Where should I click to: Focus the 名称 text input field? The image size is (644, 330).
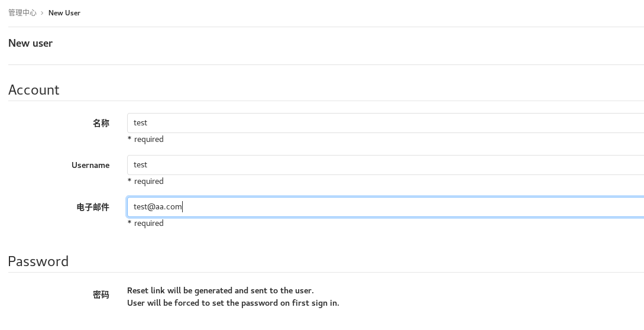(x=384, y=123)
